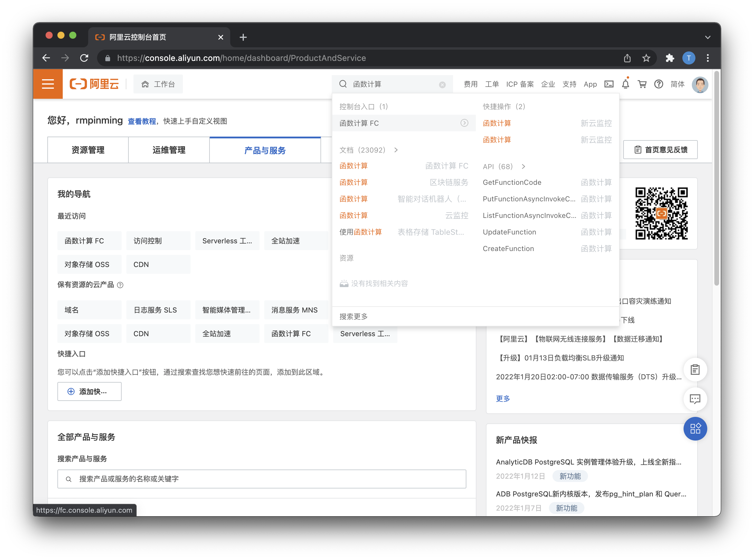Click arrow icon on 函数计算 FC entry
The height and width of the screenshot is (560, 754).
tap(464, 123)
